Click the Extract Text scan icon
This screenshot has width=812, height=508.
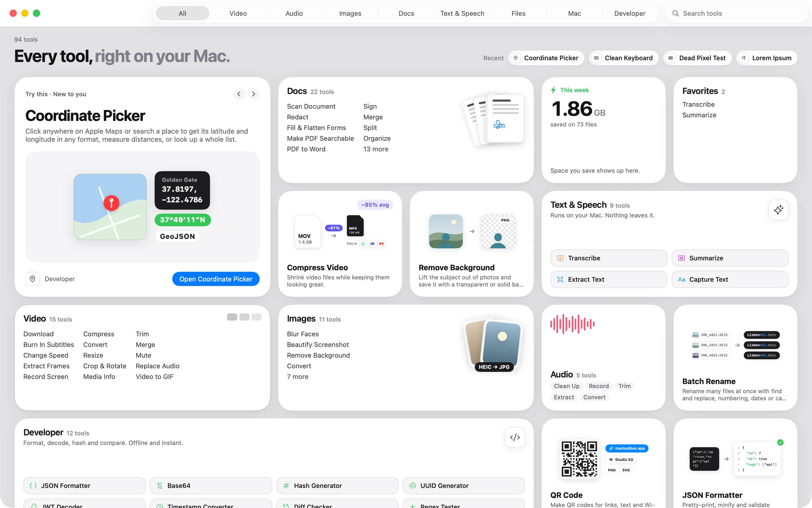[560, 279]
